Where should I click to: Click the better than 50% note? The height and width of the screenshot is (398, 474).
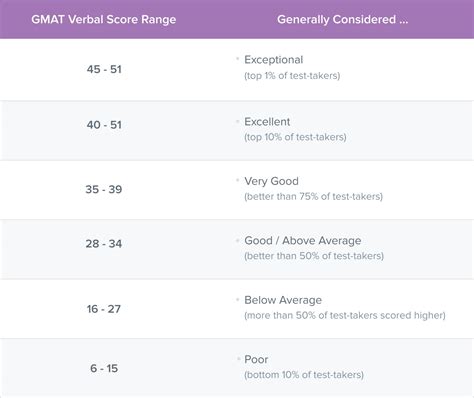(x=314, y=256)
